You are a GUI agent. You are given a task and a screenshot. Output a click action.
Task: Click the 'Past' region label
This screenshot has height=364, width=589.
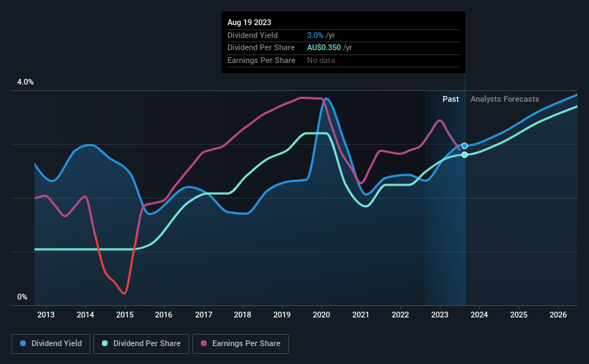click(451, 99)
